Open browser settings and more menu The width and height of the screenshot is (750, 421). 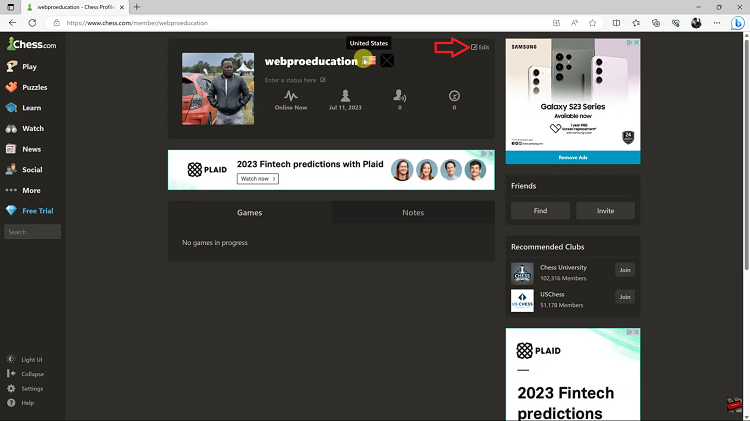click(717, 22)
